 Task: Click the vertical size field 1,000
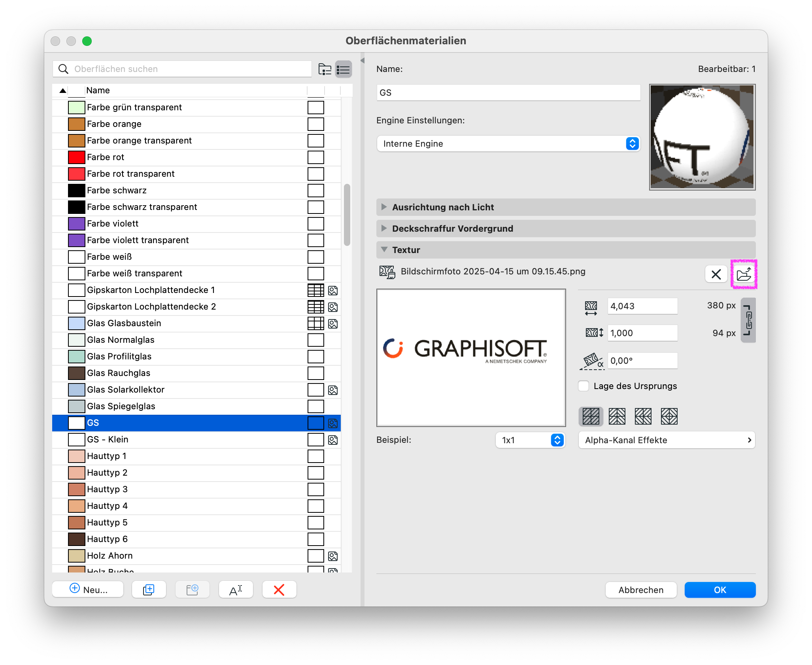click(x=642, y=333)
